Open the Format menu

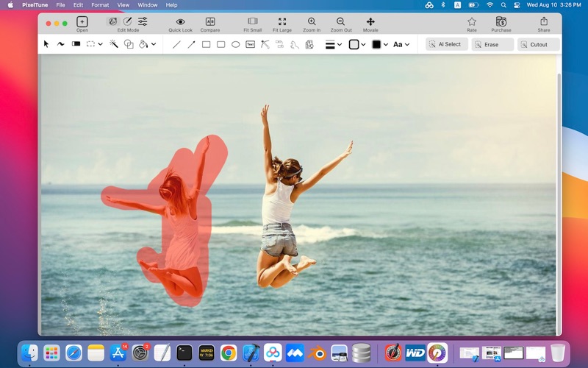click(100, 5)
